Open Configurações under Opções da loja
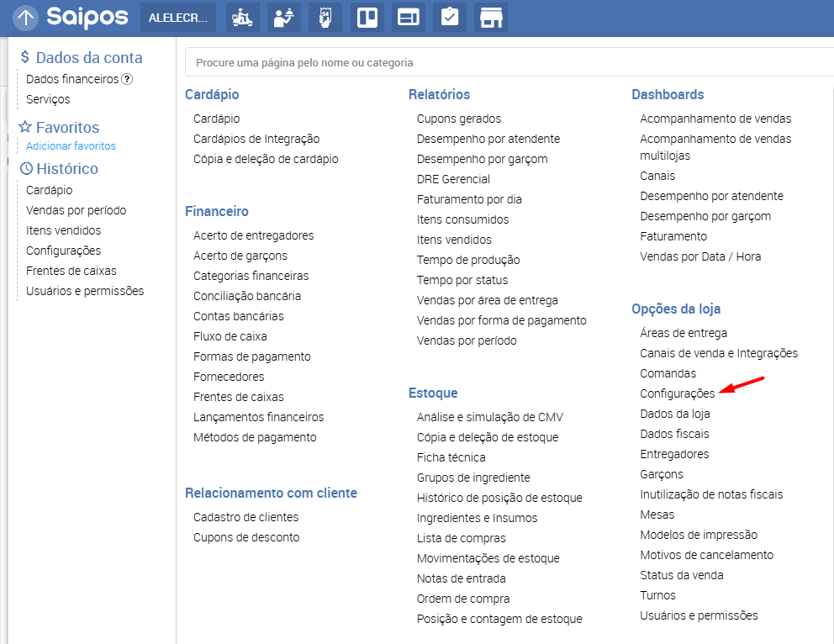 coord(677,393)
